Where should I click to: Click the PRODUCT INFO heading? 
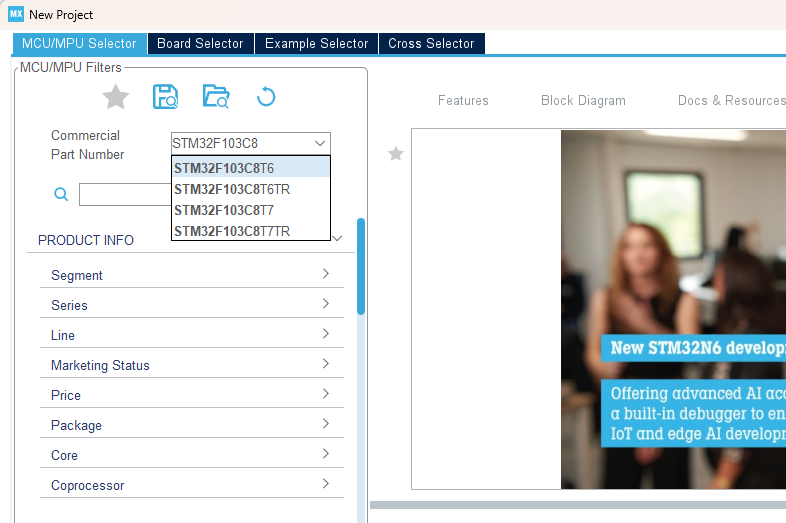coord(86,240)
